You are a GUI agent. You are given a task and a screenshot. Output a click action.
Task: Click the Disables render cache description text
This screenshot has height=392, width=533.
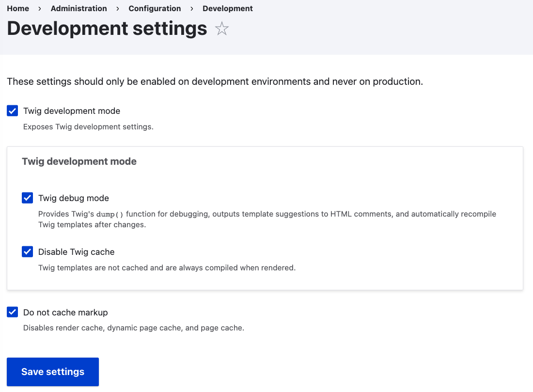pyautogui.click(x=133, y=328)
